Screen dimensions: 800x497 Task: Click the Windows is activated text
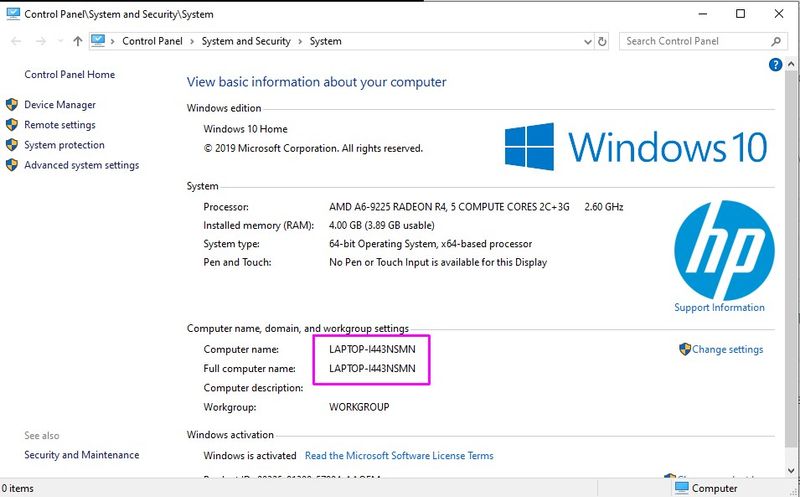click(x=249, y=456)
